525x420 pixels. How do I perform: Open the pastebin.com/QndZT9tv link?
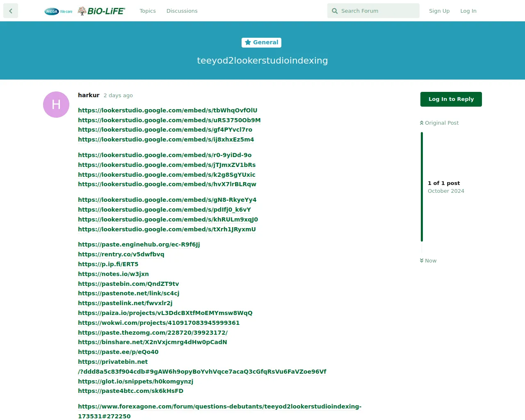(128, 284)
